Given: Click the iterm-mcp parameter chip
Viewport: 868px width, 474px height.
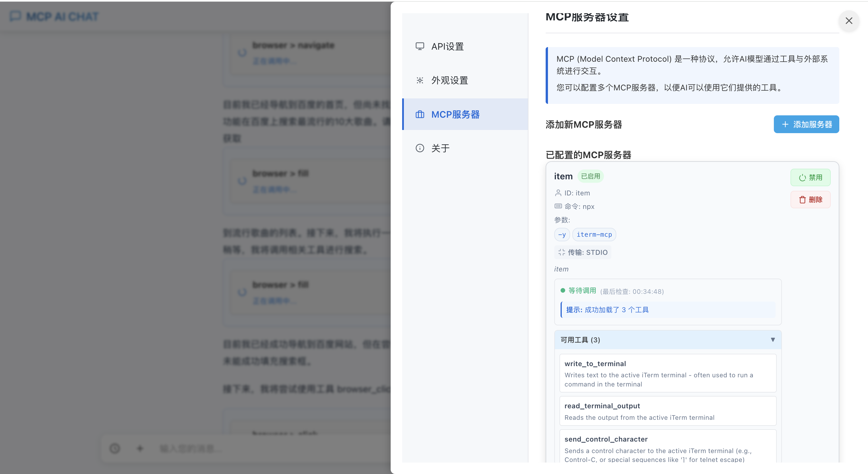Looking at the screenshot, I should 594,234.
